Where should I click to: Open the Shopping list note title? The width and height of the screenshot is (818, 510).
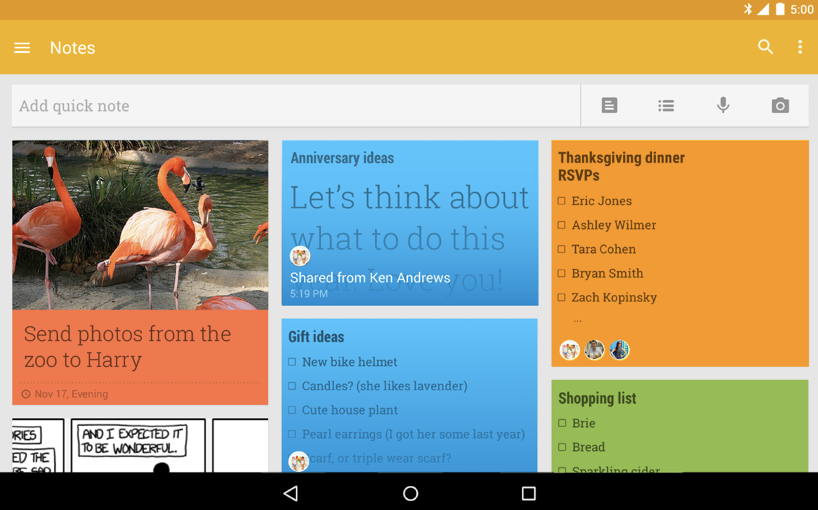click(x=597, y=398)
